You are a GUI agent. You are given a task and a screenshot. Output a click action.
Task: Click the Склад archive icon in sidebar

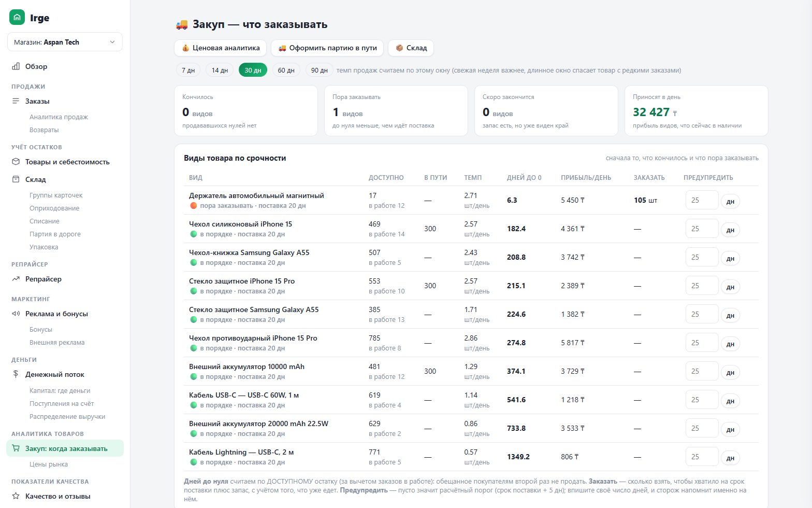(x=16, y=179)
